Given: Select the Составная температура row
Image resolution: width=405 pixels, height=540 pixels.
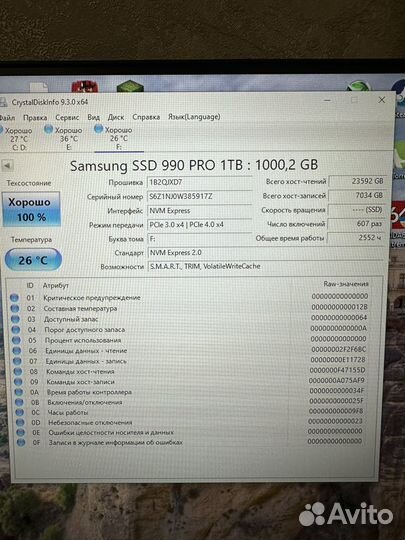Looking at the screenshot, I should tap(189, 308).
